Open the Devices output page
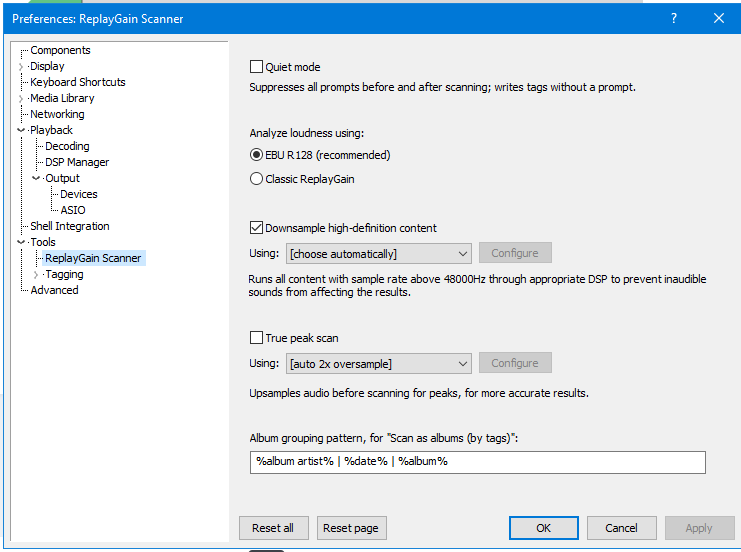 (x=78, y=194)
